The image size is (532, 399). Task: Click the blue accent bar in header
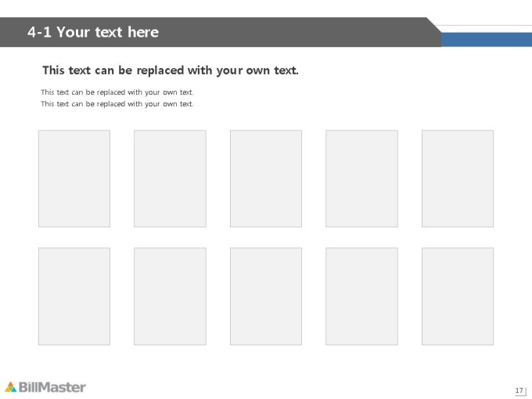487,39
